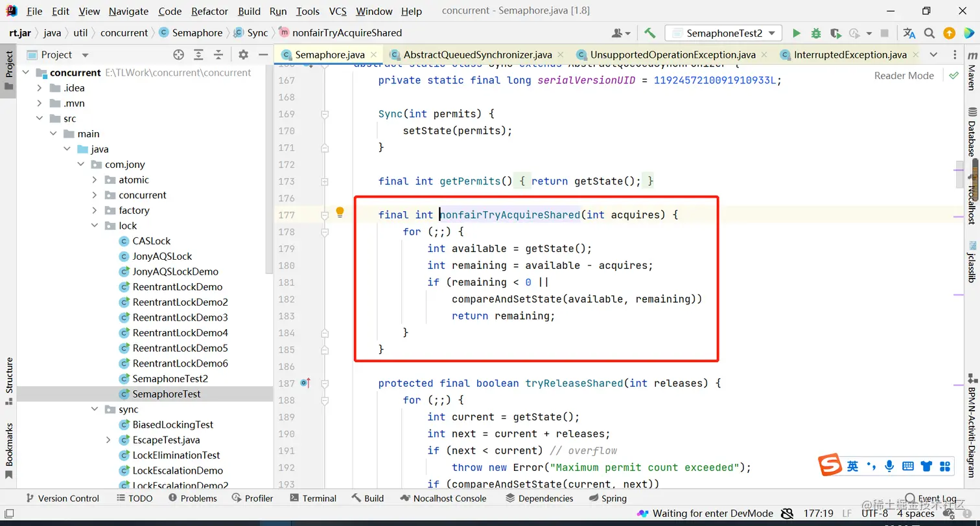
Task: Open the jclasslib side panel
Action: click(972, 262)
